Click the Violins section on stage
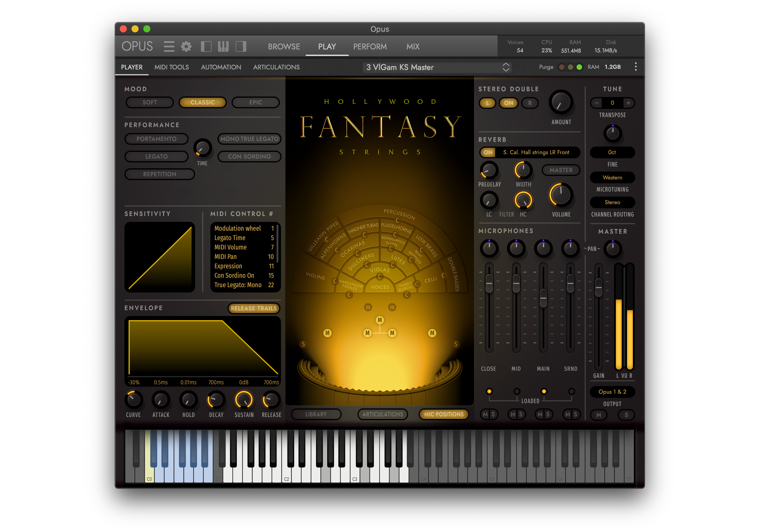The image size is (760, 532). [x=315, y=275]
